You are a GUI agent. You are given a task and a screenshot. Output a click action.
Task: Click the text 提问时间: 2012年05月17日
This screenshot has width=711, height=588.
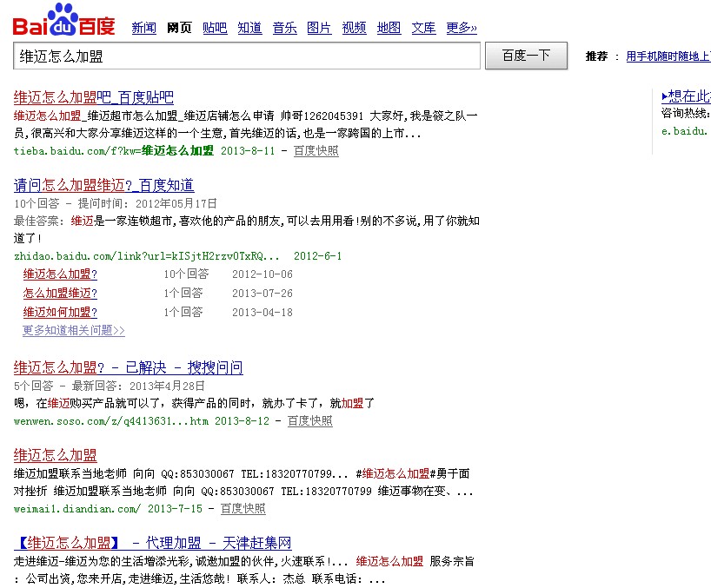pyautogui.click(x=148, y=203)
